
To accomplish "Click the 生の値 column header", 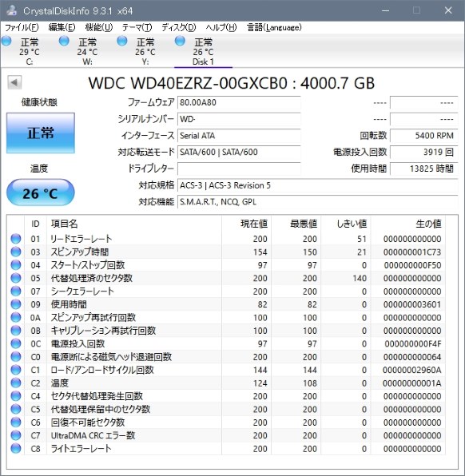I will [x=428, y=224].
